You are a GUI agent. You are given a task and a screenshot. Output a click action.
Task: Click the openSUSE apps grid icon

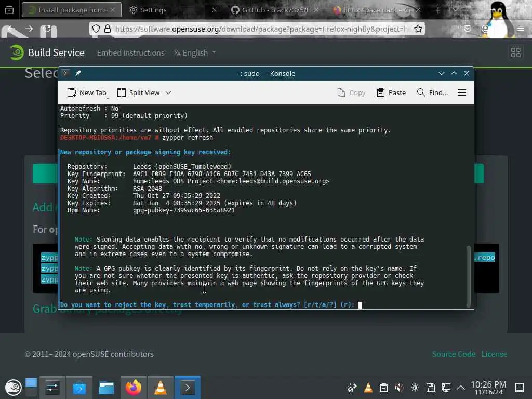pyautogui.click(x=516, y=52)
